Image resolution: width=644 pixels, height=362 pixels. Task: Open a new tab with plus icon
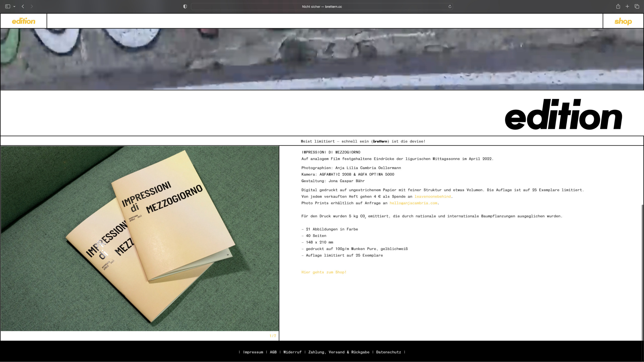coord(627,7)
